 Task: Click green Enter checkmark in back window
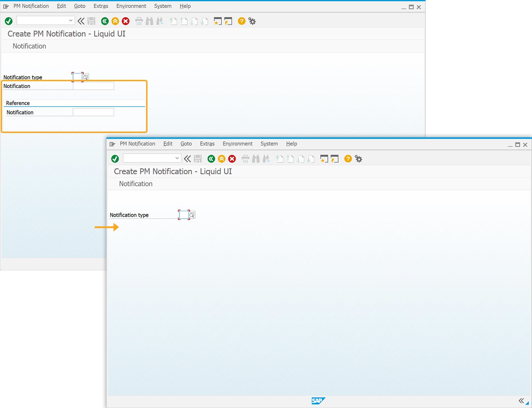click(9, 21)
